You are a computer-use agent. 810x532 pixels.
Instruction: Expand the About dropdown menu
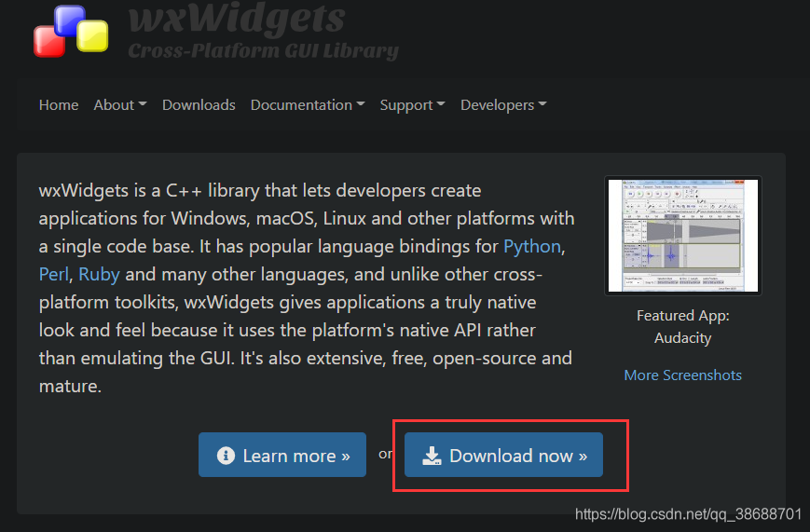coord(120,105)
